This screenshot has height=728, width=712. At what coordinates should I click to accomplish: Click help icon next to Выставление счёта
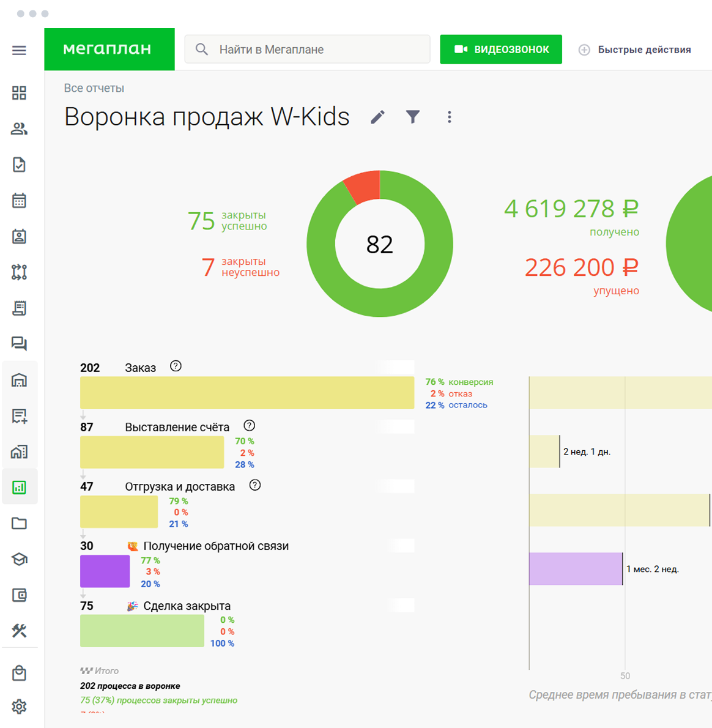coord(249,426)
